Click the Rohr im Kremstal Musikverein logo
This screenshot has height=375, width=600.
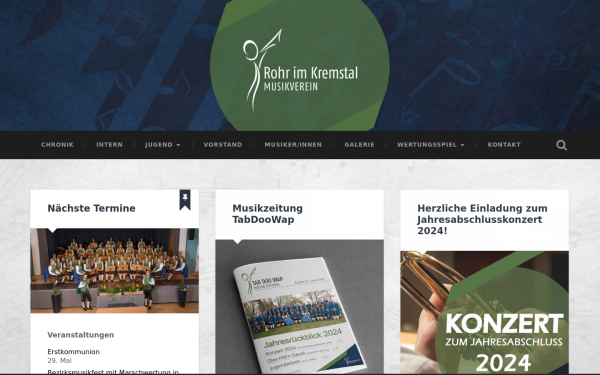300,65
